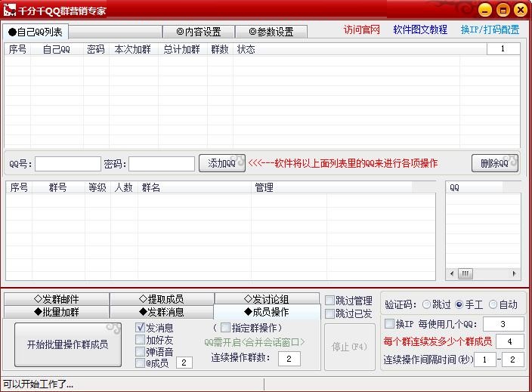Click the @成员 count field

pos(184,363)
